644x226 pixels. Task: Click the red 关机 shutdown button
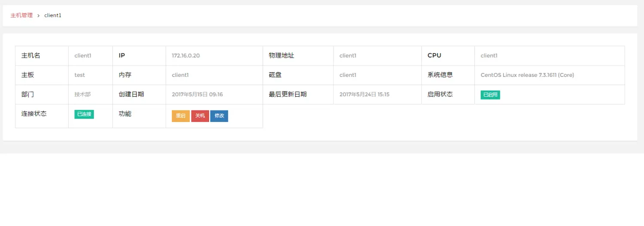(x=200, y=116)
